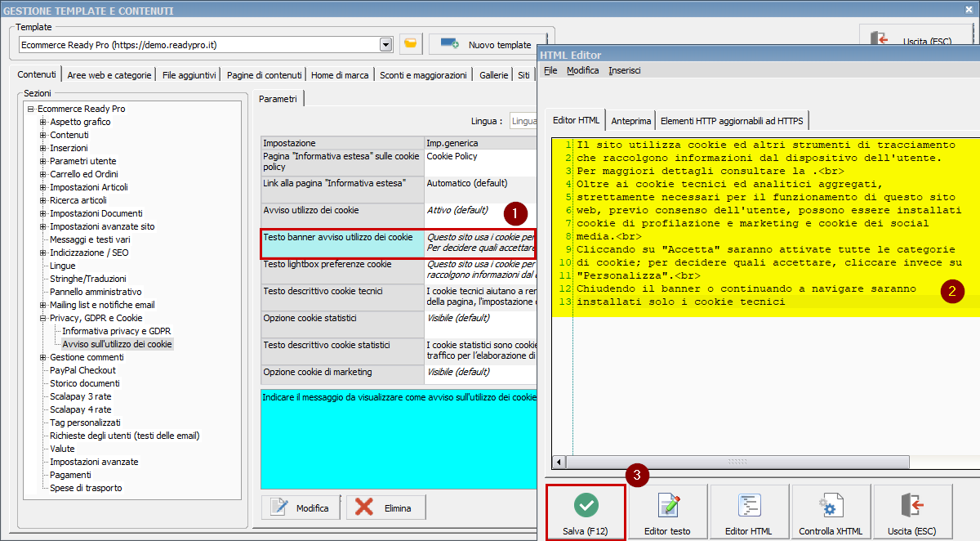The height and width of the screenshot is (541, 980).
Task: Select the Opzione cookie di marketing row
Action: tap(399, 375)
